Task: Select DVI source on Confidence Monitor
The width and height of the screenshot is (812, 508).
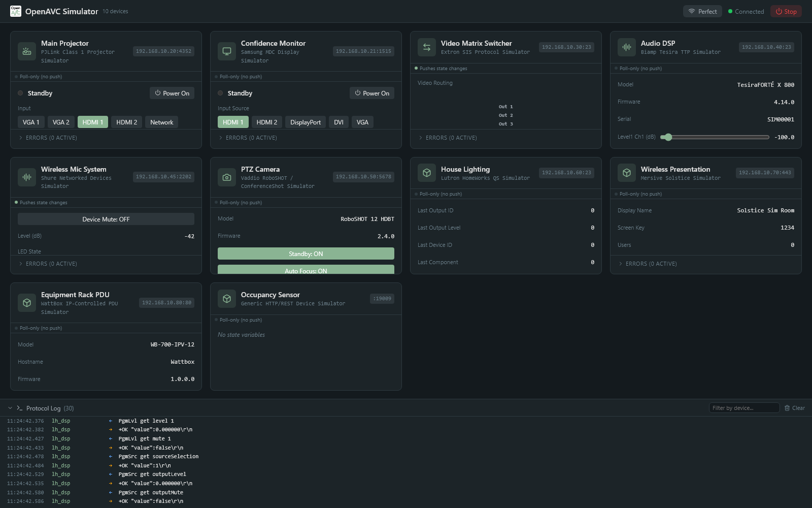Action: 339,122
